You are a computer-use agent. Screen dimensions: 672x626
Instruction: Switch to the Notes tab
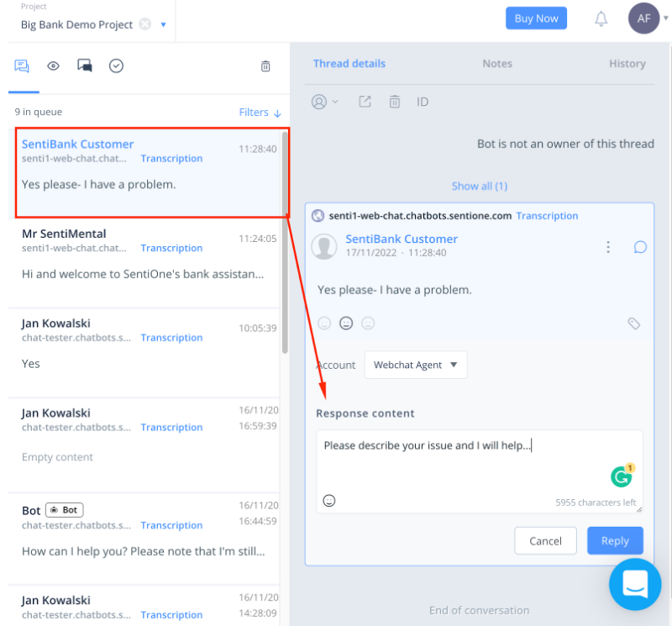pos(497,64)
